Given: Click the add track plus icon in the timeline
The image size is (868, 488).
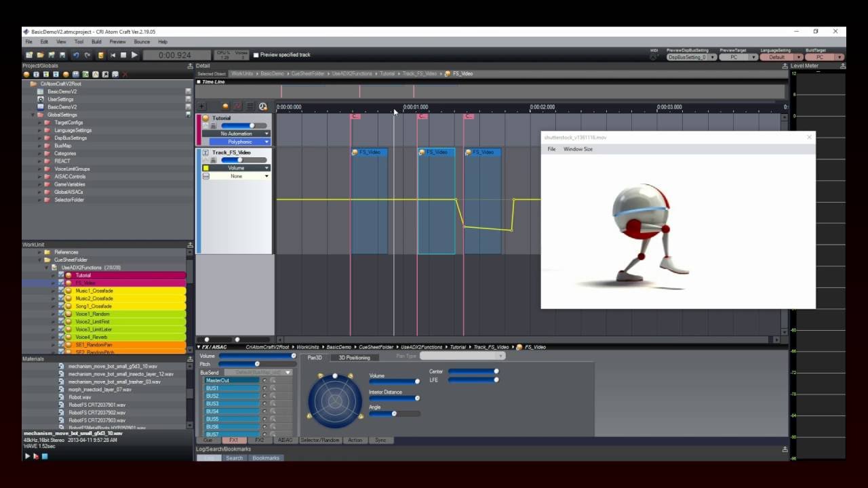Looking at the screenshot, I should pos(201,106).
